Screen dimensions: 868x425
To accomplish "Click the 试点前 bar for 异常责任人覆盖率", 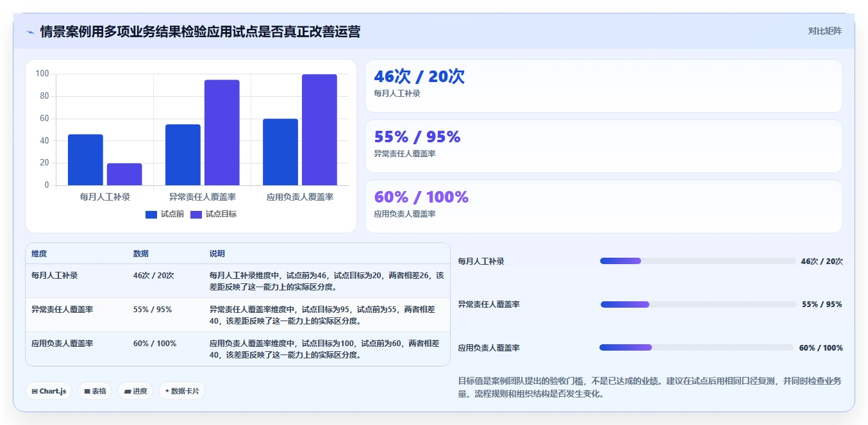I will coord(183,154).
